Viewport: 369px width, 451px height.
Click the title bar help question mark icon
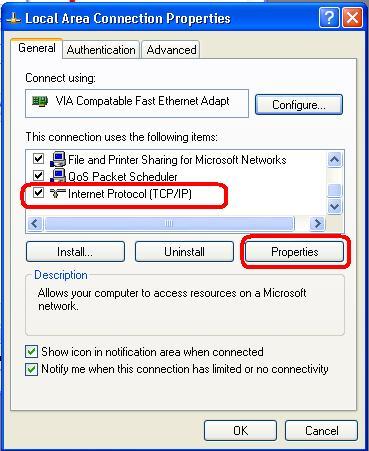click(x=329, y=18)
